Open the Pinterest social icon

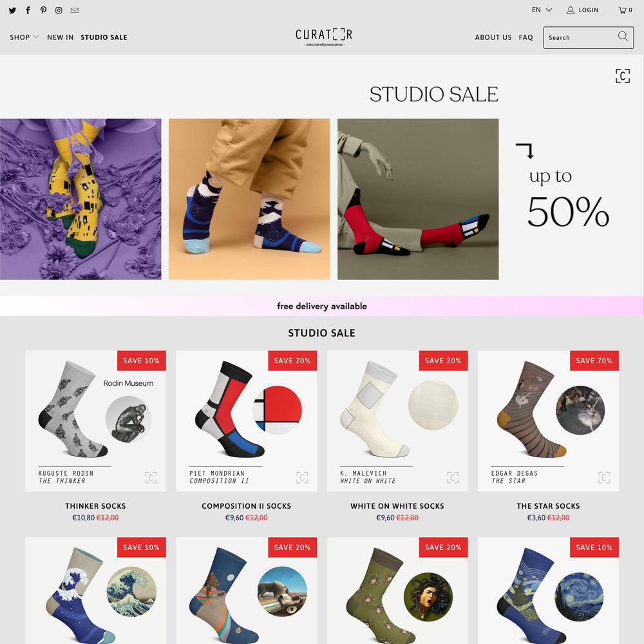click(x=43, y=10)
